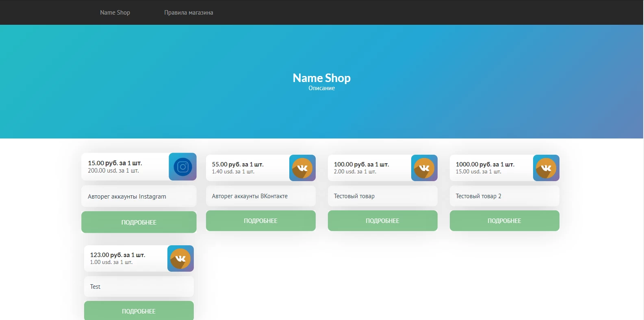The height and width of the screenshot is (320, 644).
Task: Click ПОДРОБНЕЕ under Тестовый товар
Action: tap(383, 221)
